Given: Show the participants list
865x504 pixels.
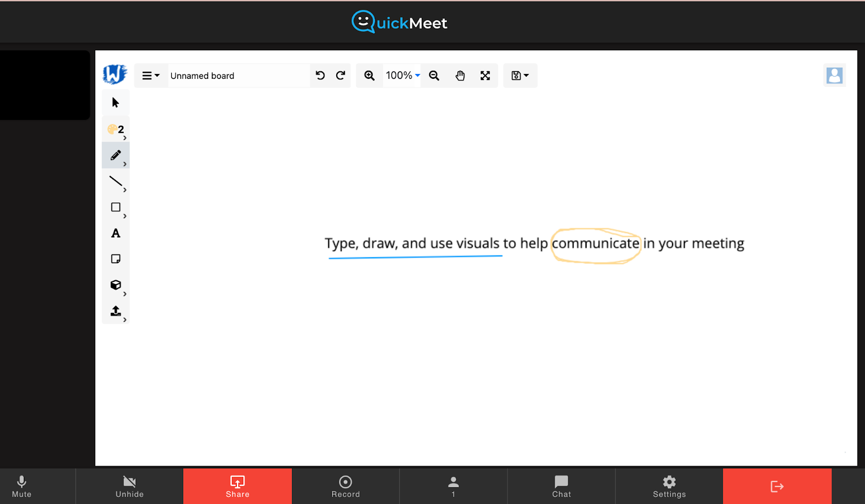Looking at the screenshot, I should pos(454,486).
